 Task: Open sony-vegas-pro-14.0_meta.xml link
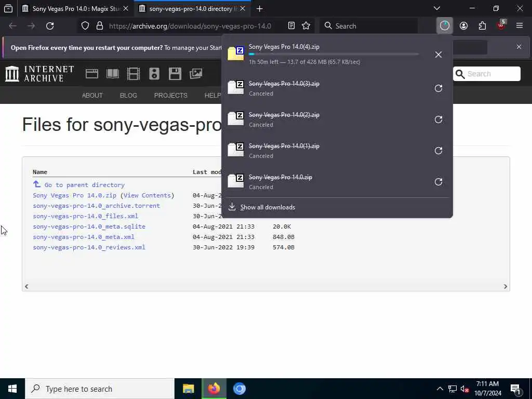[84, 237]
